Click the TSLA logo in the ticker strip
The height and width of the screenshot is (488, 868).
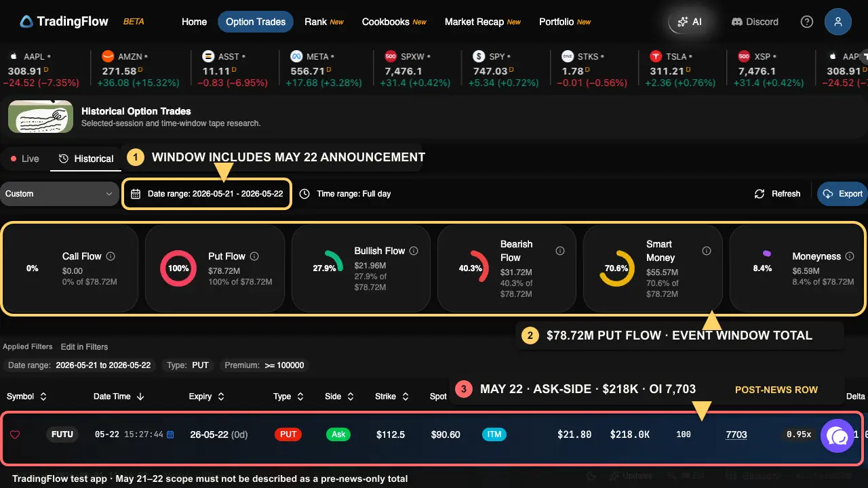(656, 56)
